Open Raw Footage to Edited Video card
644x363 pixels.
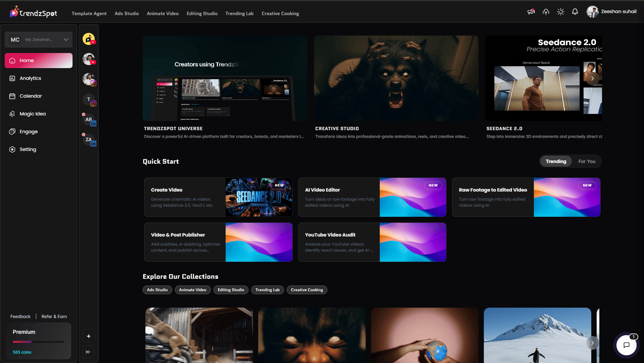[x=526, y=197]
